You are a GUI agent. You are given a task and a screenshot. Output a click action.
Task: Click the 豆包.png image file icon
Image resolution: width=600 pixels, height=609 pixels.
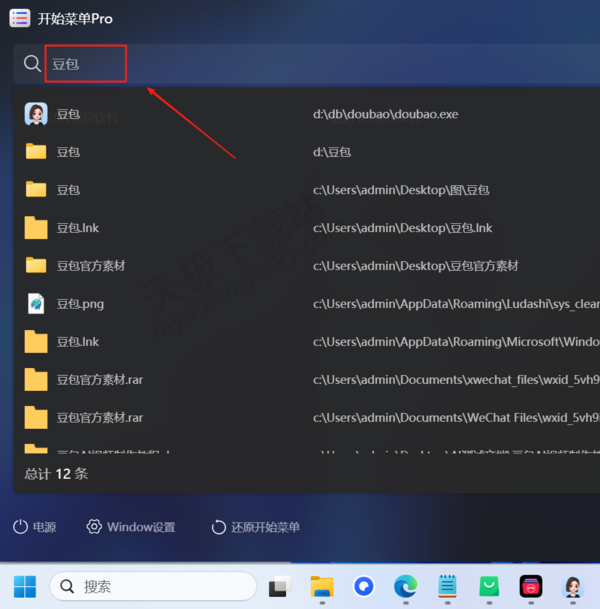click(36, 304)
